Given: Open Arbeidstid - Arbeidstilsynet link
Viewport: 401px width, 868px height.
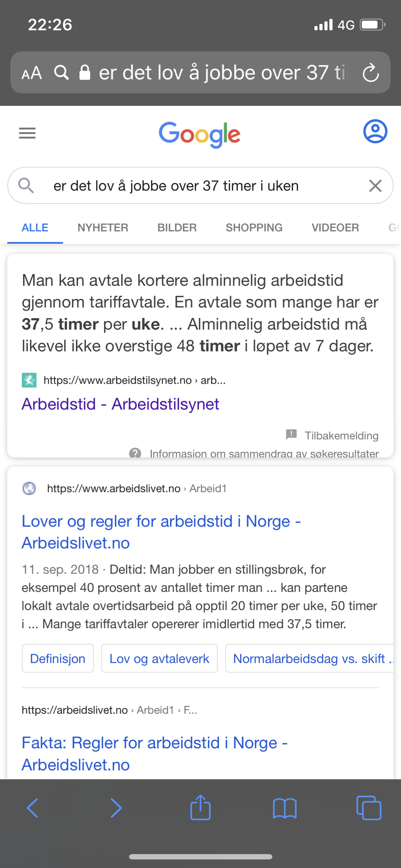Looking at the screenshot, I should tap(120, 404).
